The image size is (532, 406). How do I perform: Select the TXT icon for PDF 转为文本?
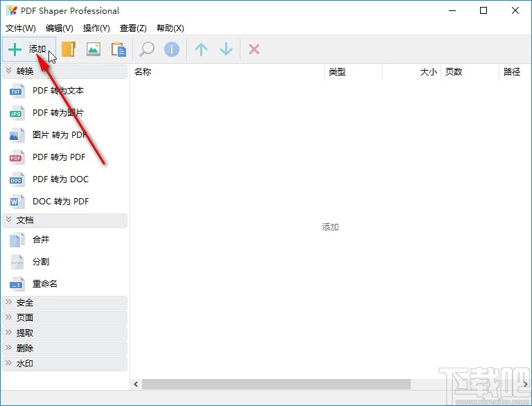click(17, 91)
